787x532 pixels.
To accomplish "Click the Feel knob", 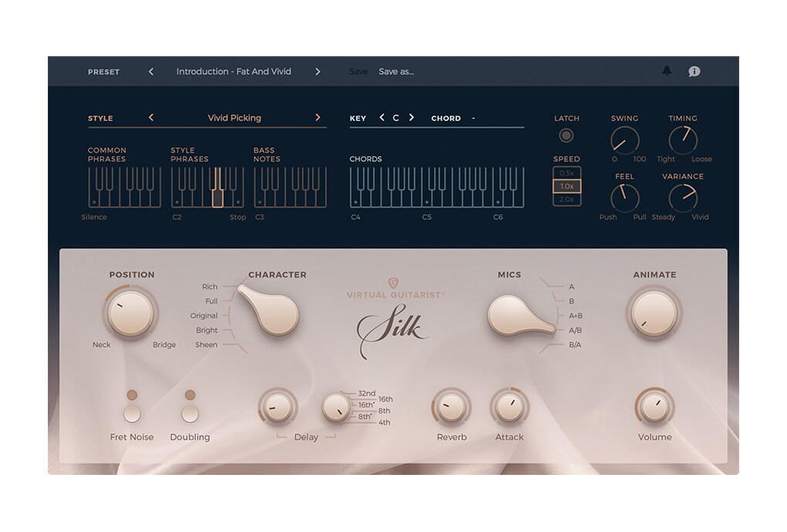I will click(624, 198).
